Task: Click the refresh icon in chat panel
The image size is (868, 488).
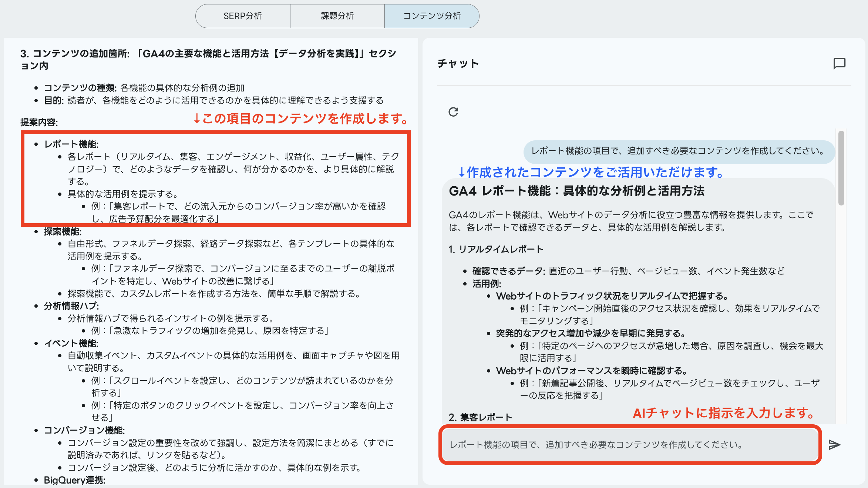Action: click(453, 112)
